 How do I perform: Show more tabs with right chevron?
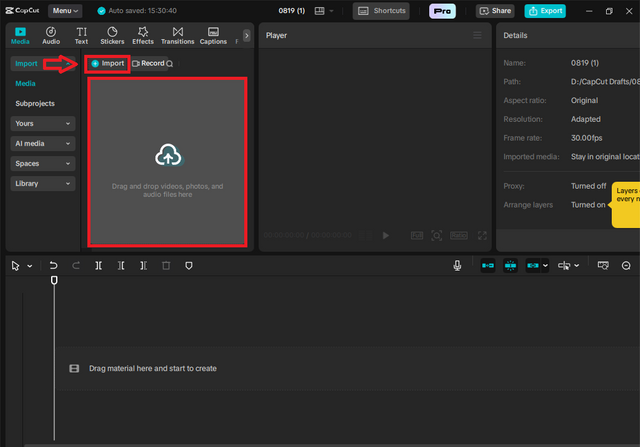click(x=247, y=36)
